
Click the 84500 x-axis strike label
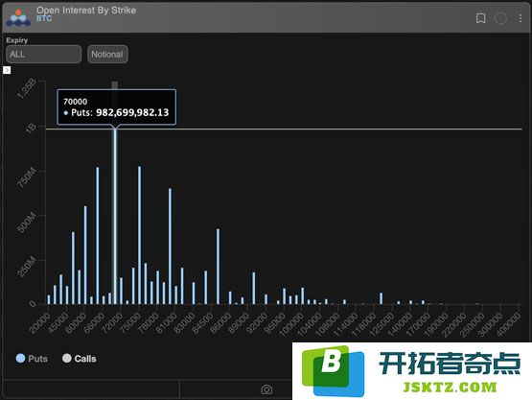click(202, 323)
